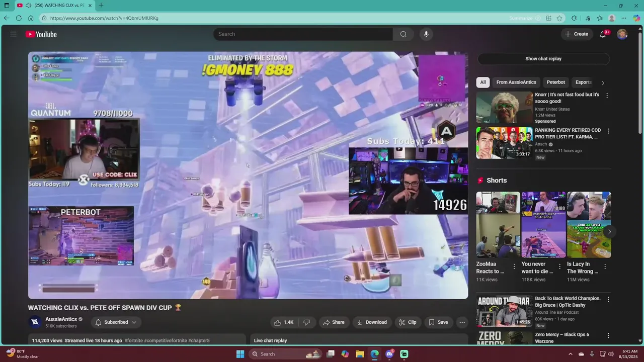Dislike the video with thumbs down
The width and height of the screenshot is (644, 362).
click(306, 322)
